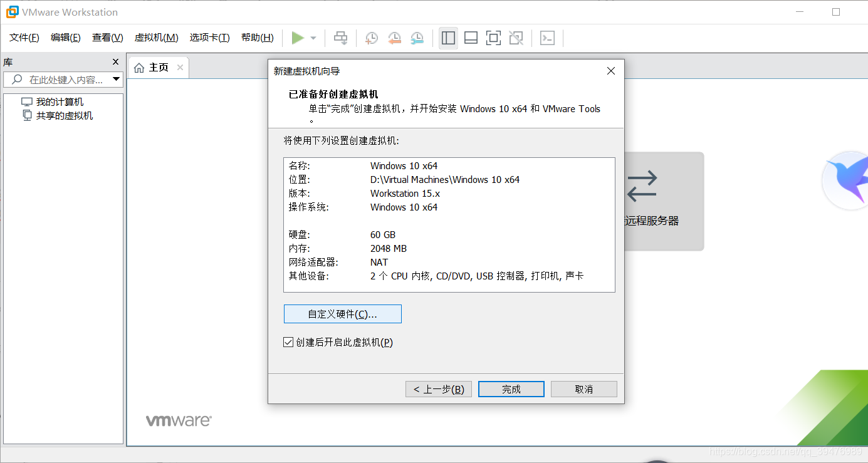This screenshot has height=463, width=868.
Task: Open the 编辑(E) menu
Action: pos(66,38)
